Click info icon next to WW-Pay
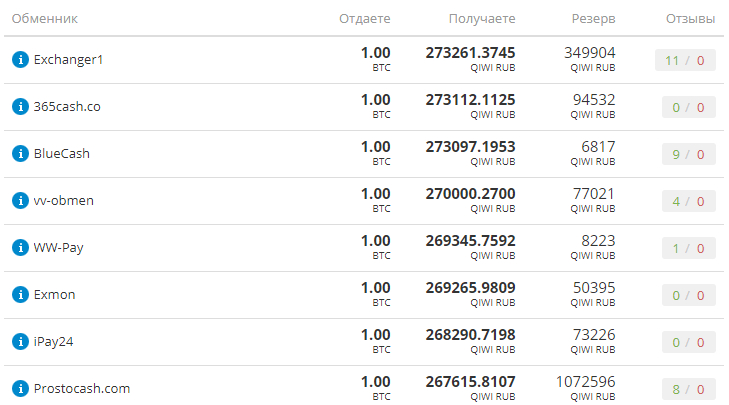This screenshot has height=405, width=729. click(20, 247)
